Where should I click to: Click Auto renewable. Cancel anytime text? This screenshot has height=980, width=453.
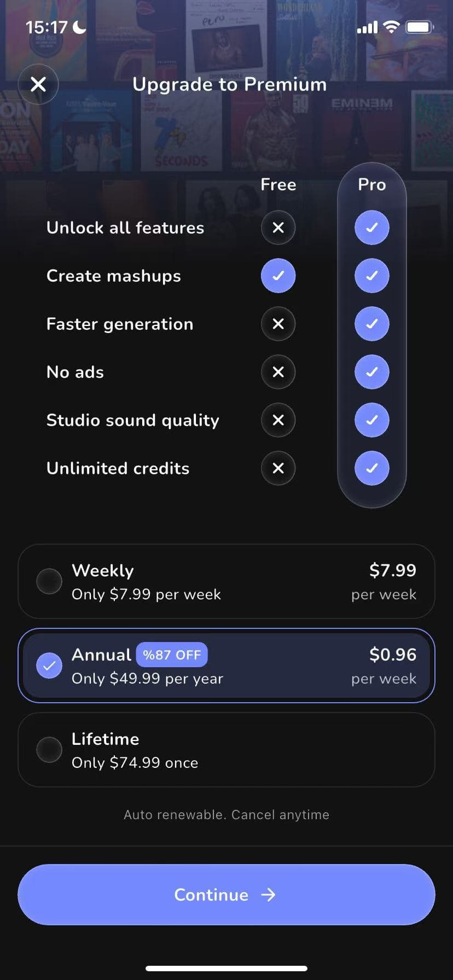[x=226, y=815]
